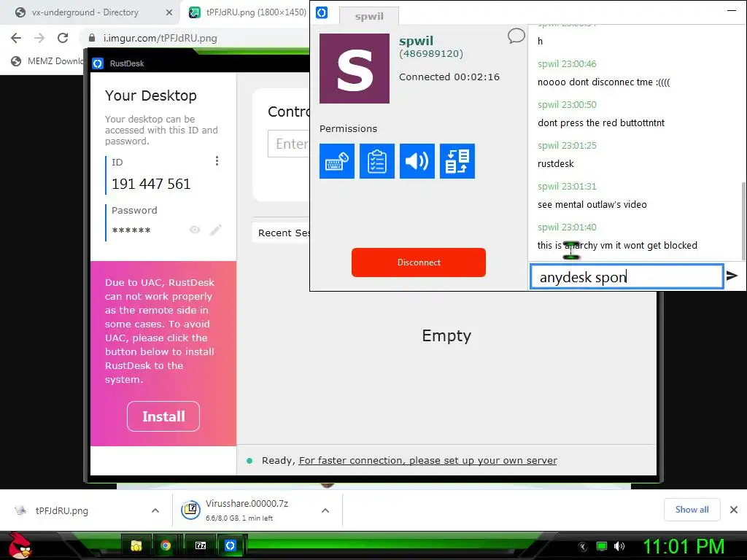
Task: Minimize the connection manager window
Action: pyautogui.click(x=732, y=10)
